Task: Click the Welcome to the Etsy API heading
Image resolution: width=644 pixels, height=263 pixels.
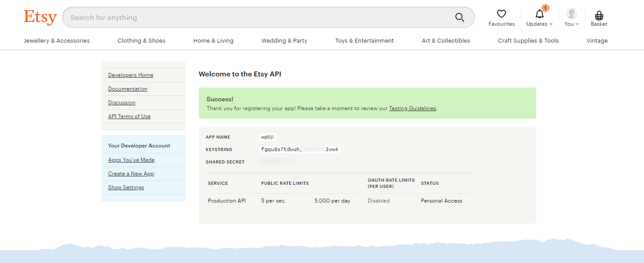Action: point(240,74)
